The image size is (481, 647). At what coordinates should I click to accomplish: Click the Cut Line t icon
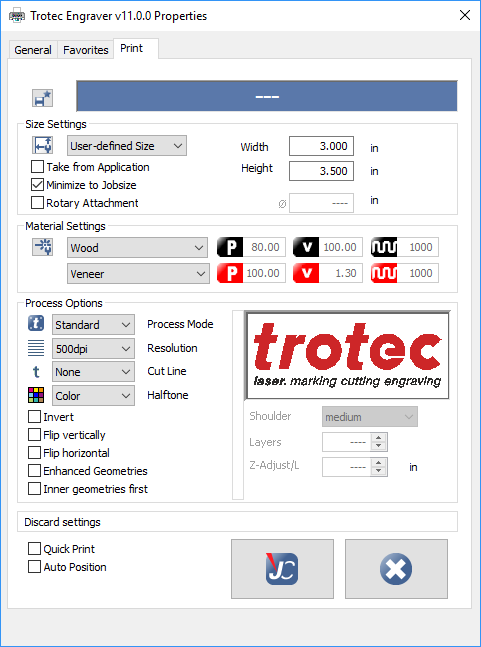pos(36,372)
